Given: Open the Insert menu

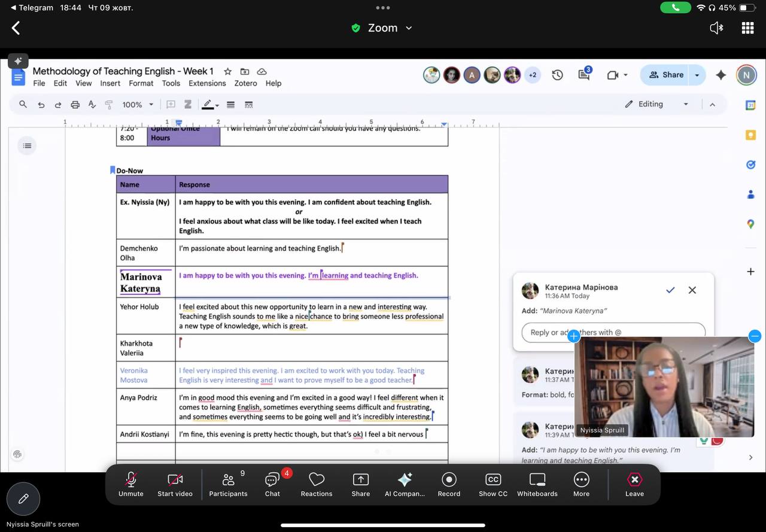Looking at the screenshot, I should [x=110, y=83].
